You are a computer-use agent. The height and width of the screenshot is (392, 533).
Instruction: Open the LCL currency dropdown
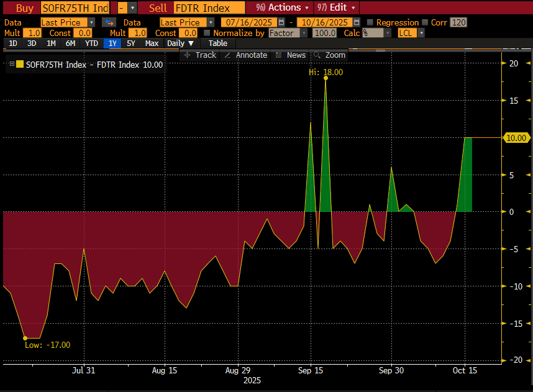click(421, 33)
